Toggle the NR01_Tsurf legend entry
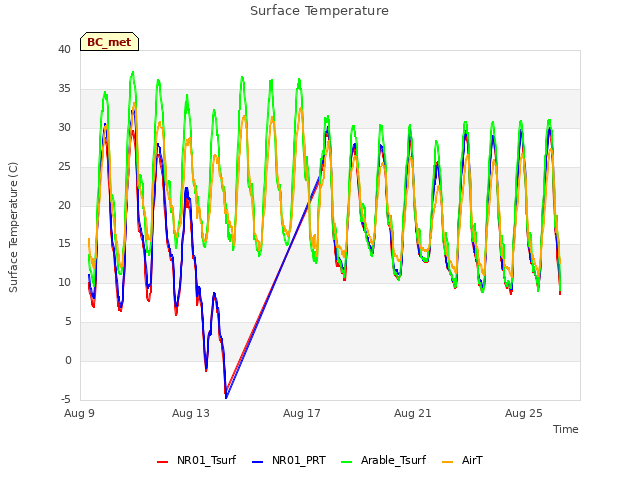This screenshot has width=640, height=480. click(x=196, y=460)
